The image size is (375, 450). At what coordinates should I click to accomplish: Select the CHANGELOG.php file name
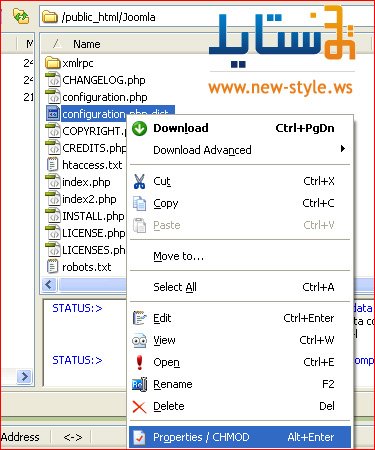[x=104, y=80]
